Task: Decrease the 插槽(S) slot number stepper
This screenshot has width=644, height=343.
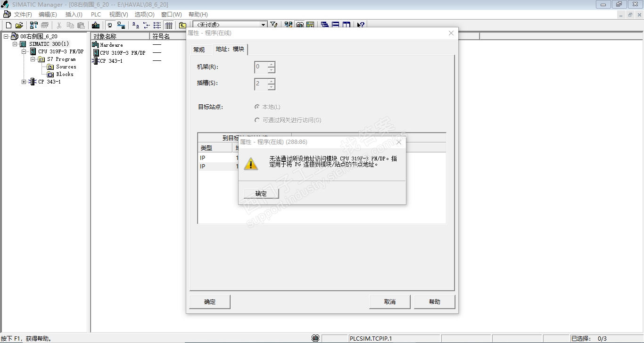Action: (x=271, y=87)
